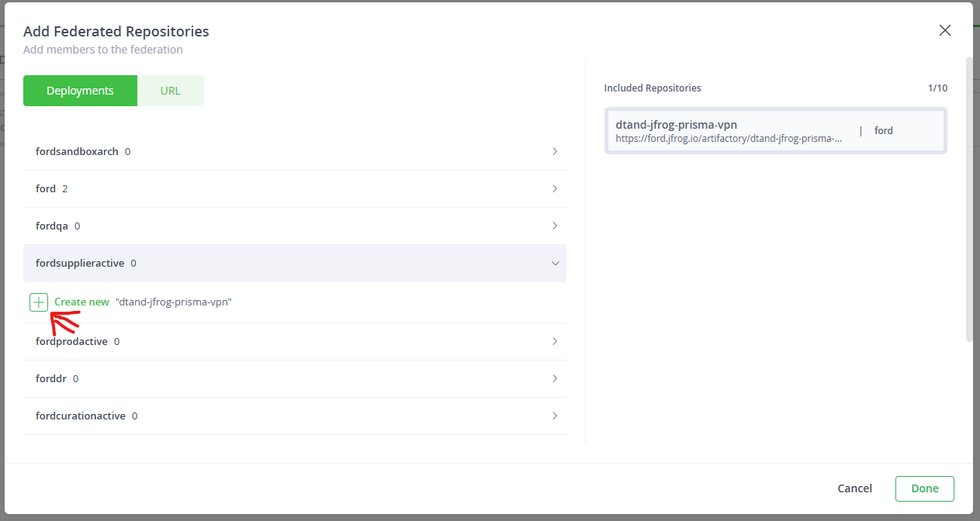Screen dimensions: 980x521
Task: Click the repository URL under dtand-jfrog-prisma-vpn
Action: click(729, 139)
